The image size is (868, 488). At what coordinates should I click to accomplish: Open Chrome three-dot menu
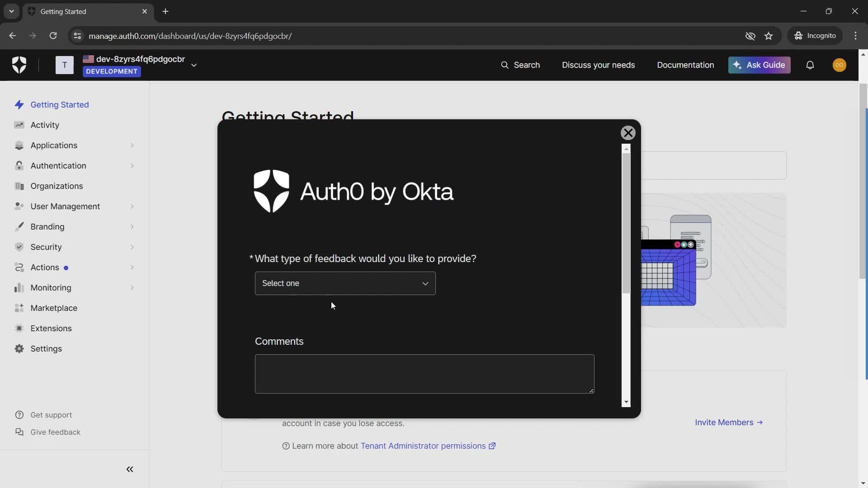(855, 36)
